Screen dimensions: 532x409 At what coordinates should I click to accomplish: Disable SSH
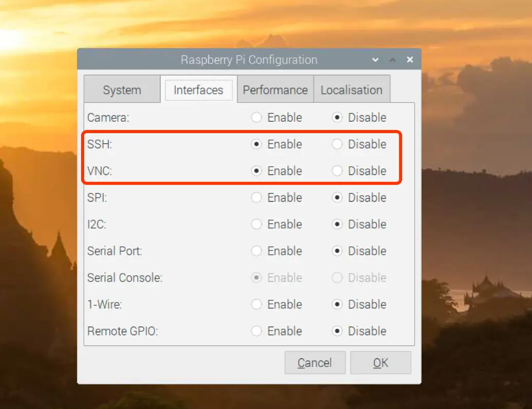(x=337, y=144)
